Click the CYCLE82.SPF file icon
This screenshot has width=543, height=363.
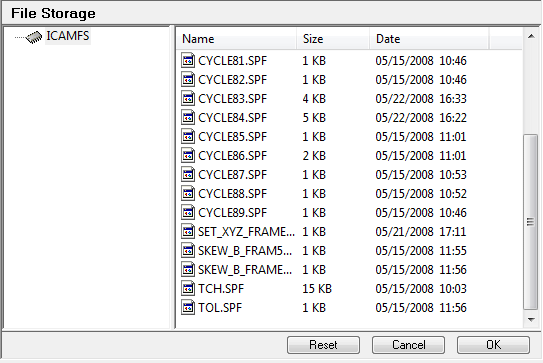point(188,80)
